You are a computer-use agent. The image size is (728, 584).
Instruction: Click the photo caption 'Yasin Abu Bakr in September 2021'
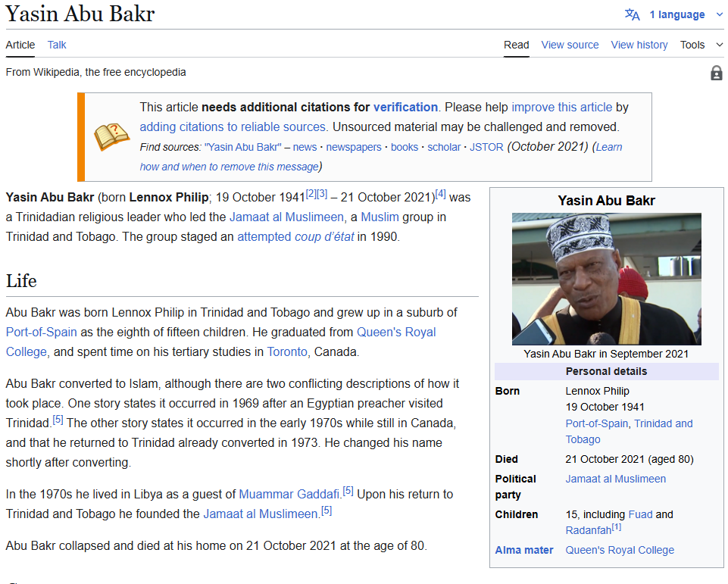[x=606, y=354]
